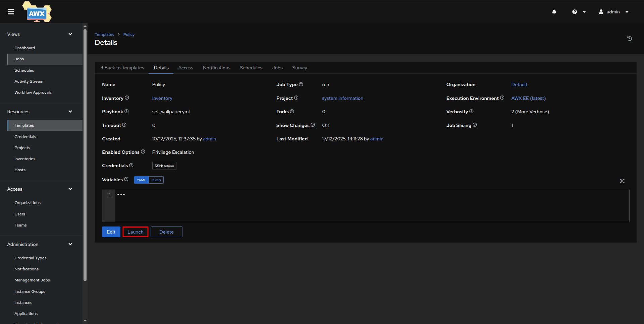644x324 pixels.
Task: Switch variables view to YAML
Action: tap(141, 180)
